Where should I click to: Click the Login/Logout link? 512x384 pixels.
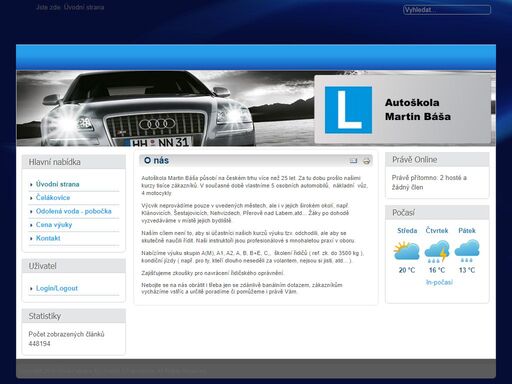[57, 288]
